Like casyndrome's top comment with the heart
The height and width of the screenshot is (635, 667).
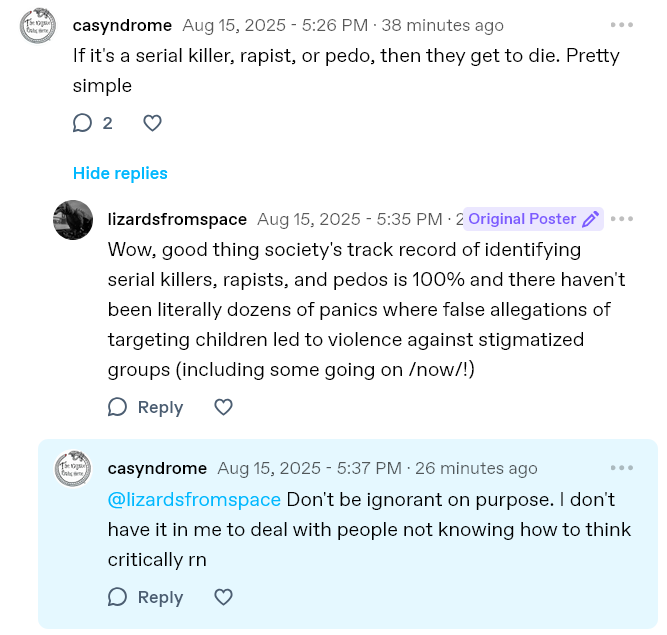[x=152, y=123]
